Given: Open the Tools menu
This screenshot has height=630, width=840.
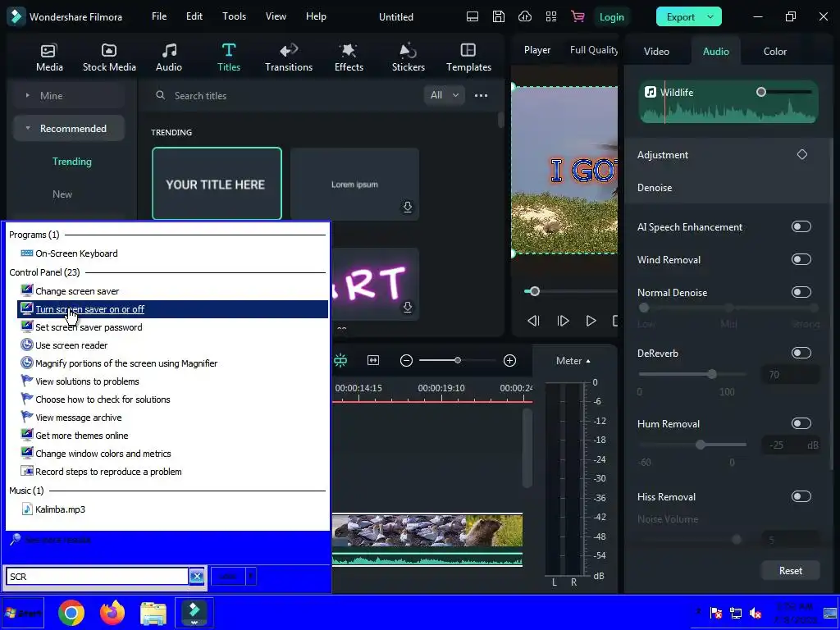Looking at the screenshot, I should tap(234, 16).
